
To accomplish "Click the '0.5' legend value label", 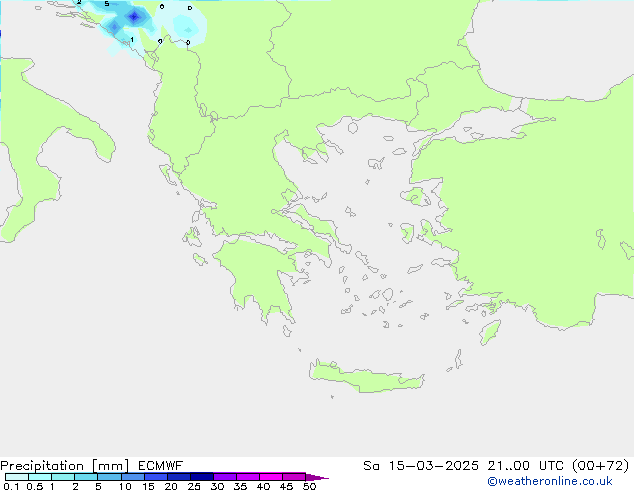I will point(35,486).
